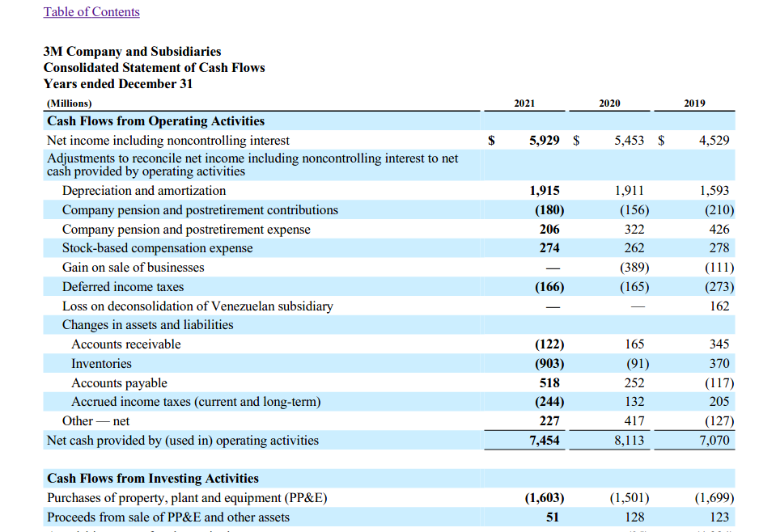The height and width of the screenshot is (532, 759).
Task: Select the 370 inventories value
Action: click(x=719, y=364)
